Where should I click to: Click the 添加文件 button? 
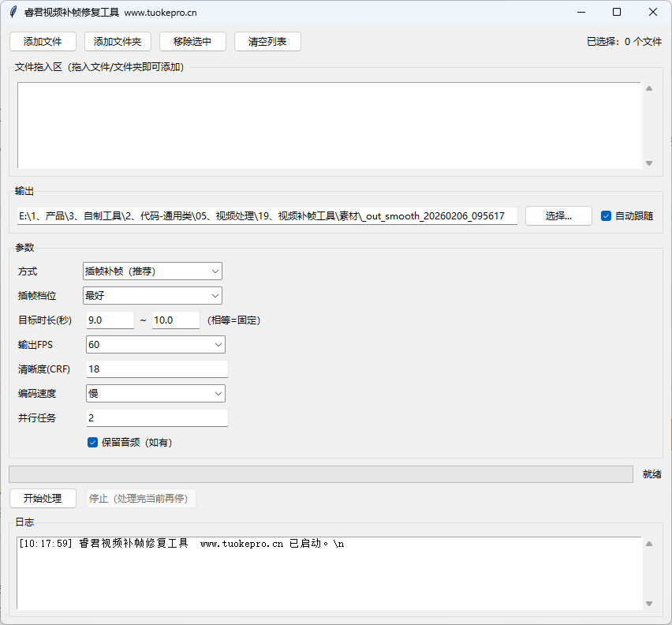tap(43, 42)
